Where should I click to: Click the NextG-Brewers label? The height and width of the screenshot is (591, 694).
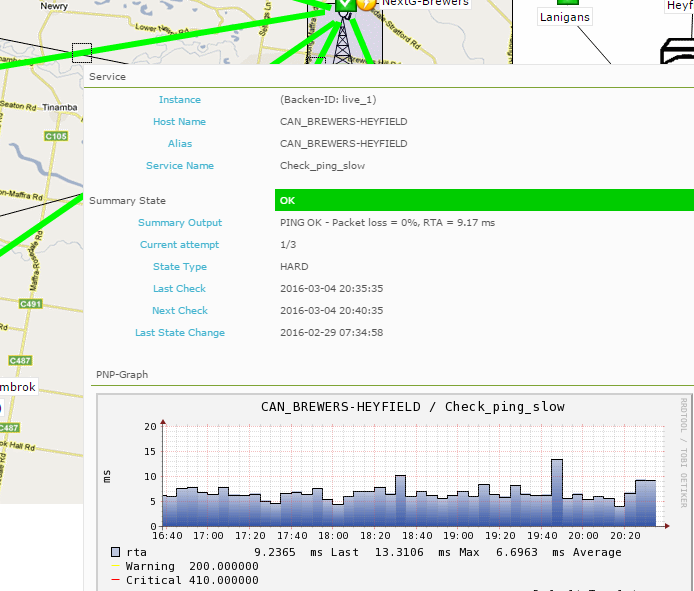[425, 3]
